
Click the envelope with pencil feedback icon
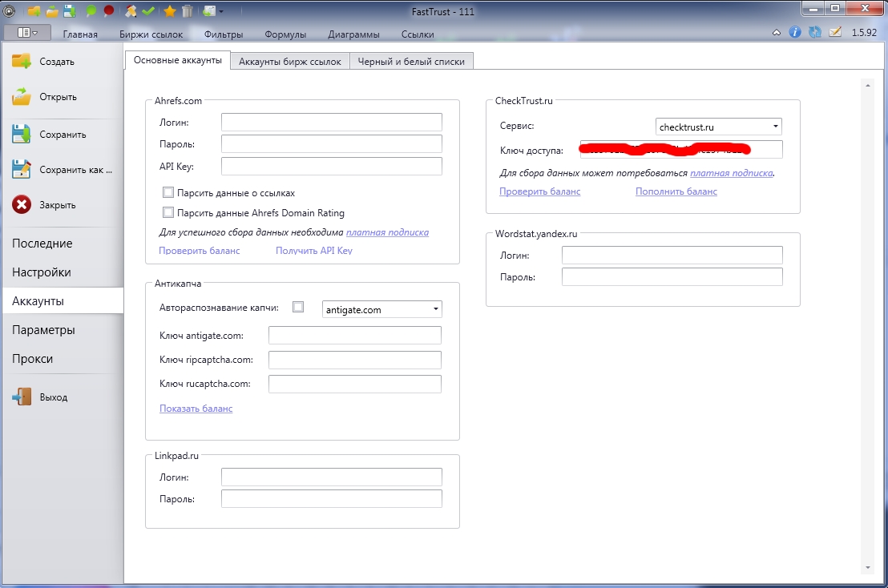pos(835,32)
